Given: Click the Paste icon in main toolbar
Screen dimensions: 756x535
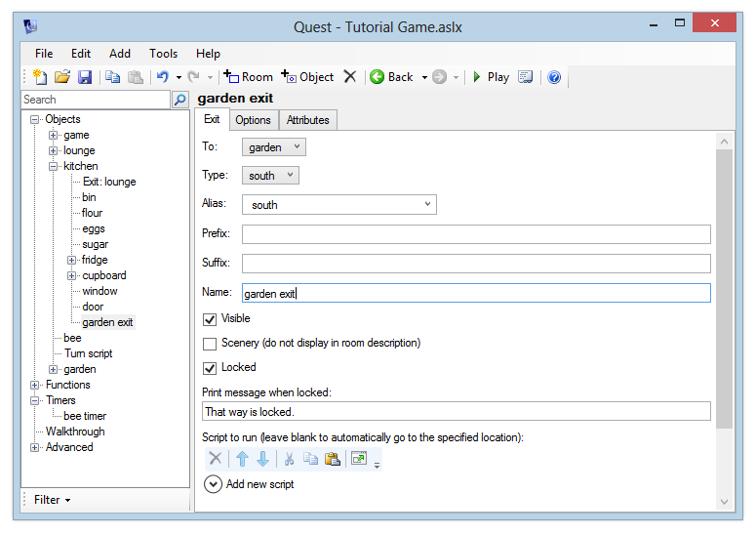Looking at the screenshot, I should coord(136,77).
